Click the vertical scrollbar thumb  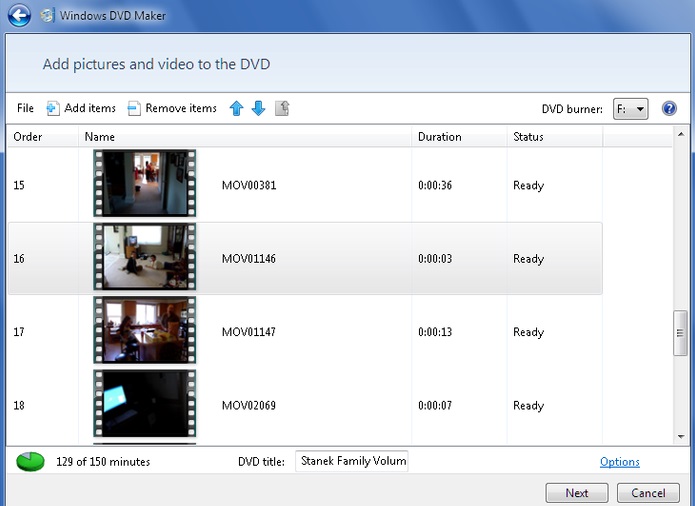coord(680,332)
